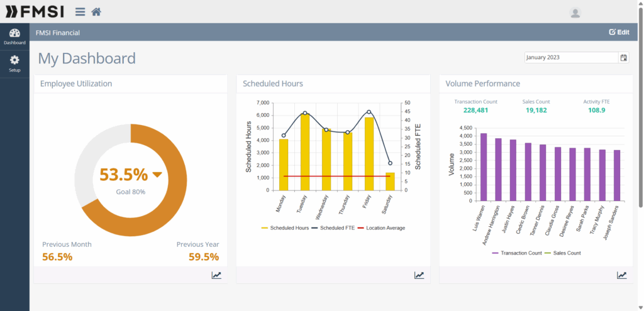Go to home via house icon
The width and height of the screenshot is (644, 311).
click(x=96, y=12)
